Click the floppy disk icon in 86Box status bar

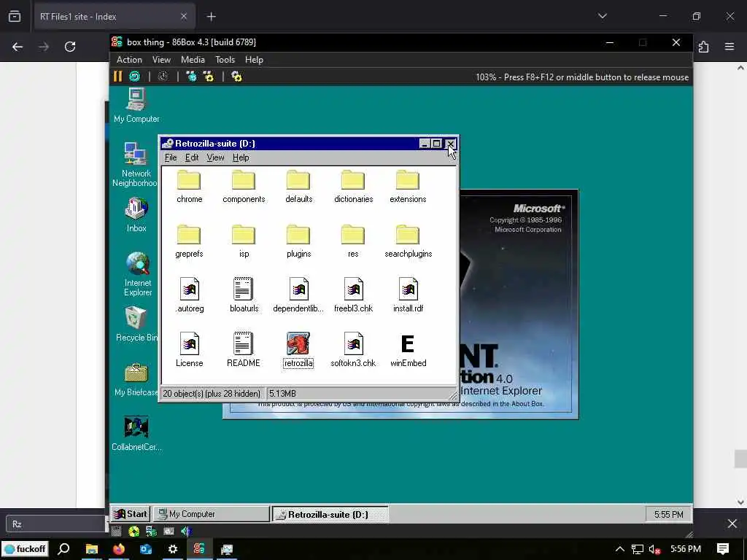click(116, 532)
